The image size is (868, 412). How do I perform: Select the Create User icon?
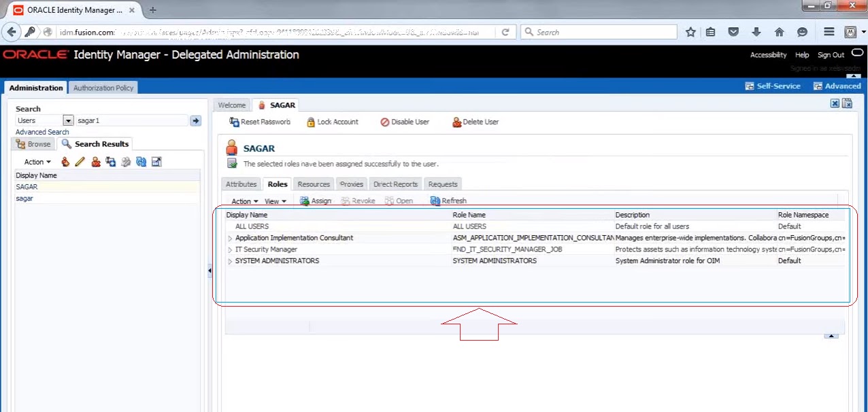point(65,162)
